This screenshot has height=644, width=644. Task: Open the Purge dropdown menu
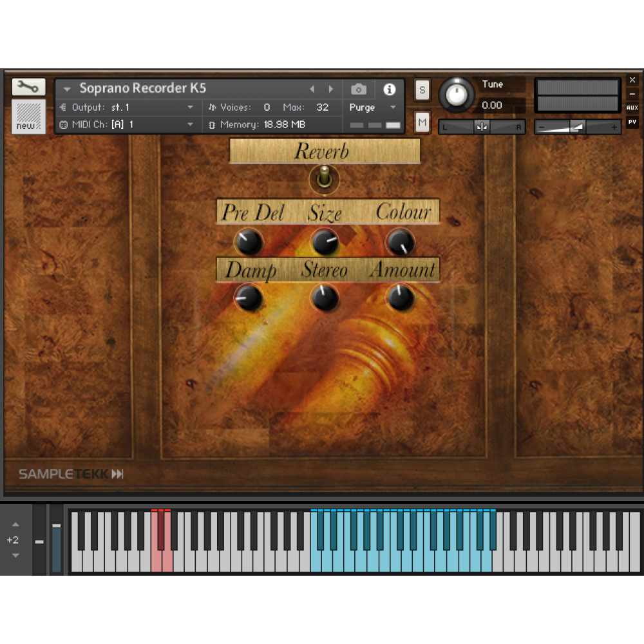click(393, 108)
